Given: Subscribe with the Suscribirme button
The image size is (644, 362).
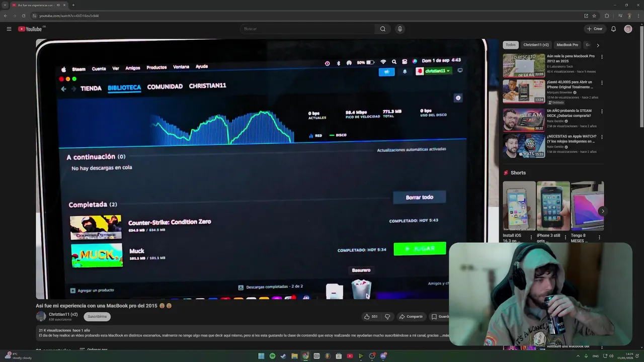Looking at the screenshot, I should [97, 317].
